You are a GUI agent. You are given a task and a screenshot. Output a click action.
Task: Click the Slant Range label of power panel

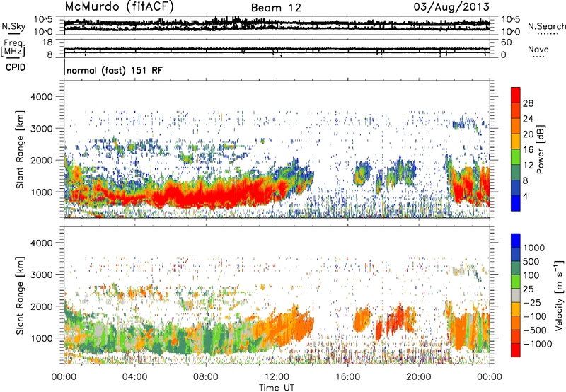pos(21,149)
